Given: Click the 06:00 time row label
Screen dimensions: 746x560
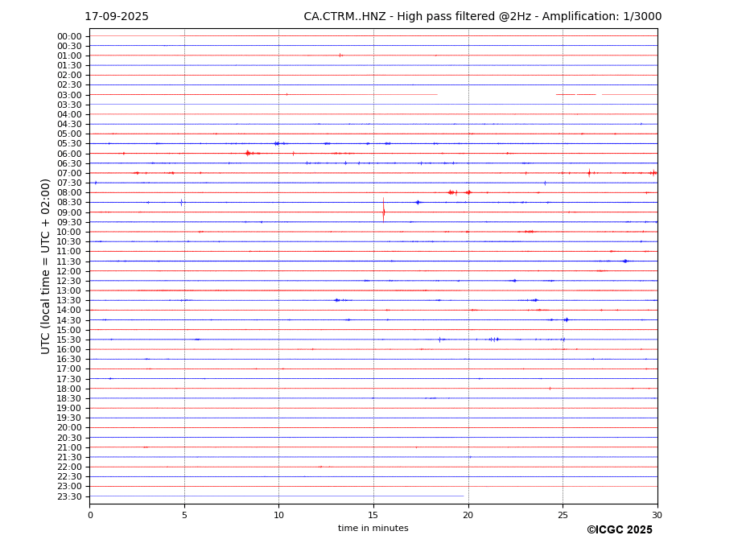Looking at the screenshot, I should coord(69,154).
